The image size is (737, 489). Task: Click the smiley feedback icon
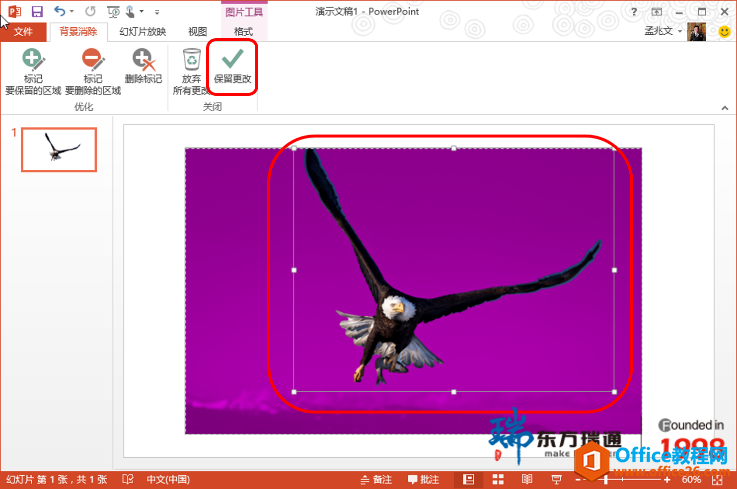pyautogui.click(x=725, y=32)
